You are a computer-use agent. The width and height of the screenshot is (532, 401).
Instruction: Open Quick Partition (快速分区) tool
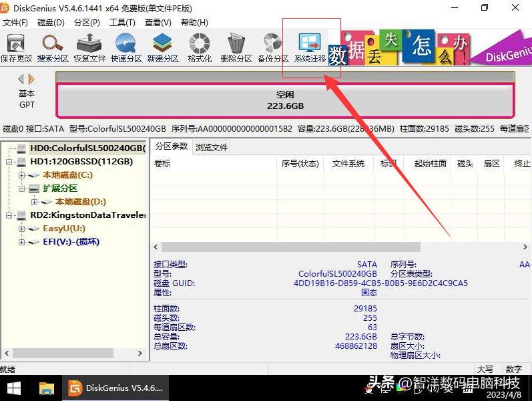[x=126, y=48]
